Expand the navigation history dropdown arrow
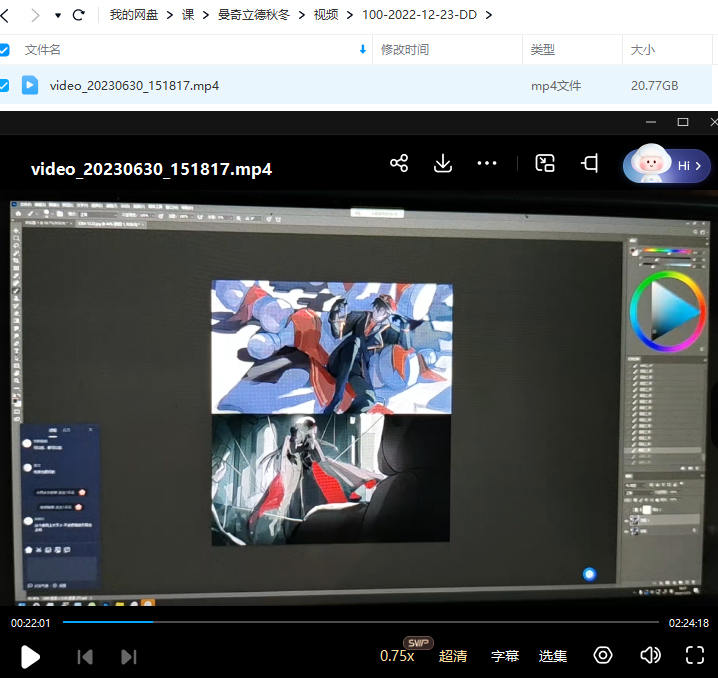 pyautogui.click(x=58, y=15)
